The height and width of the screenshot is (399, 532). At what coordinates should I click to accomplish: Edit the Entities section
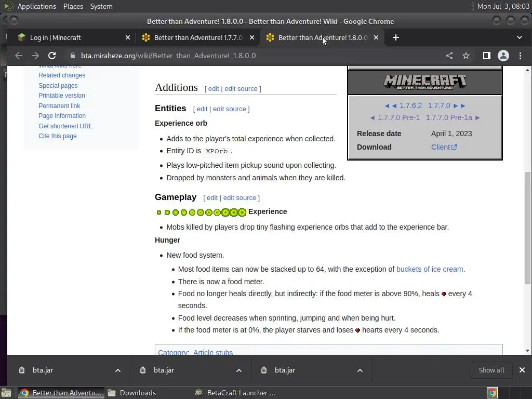[202, 109]
